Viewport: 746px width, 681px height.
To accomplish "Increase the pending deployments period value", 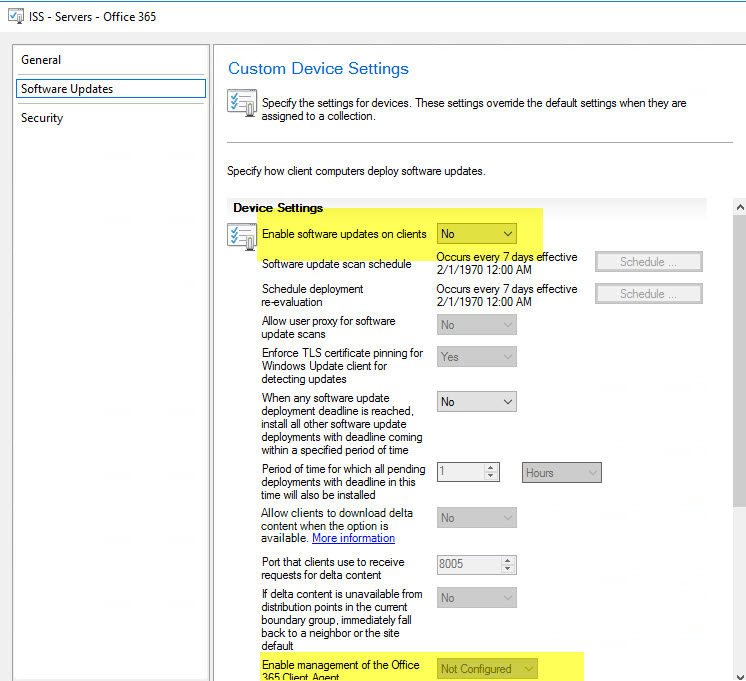I will pyautogui.click(x=491, y=468).
